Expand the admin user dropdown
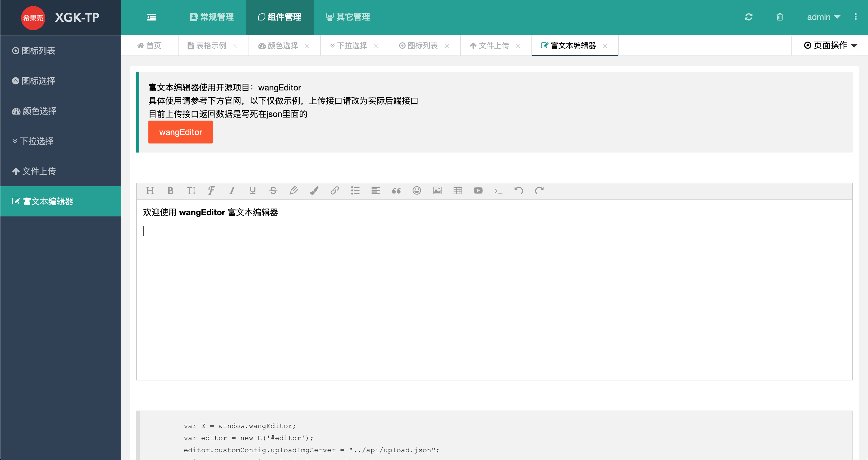 (x=823, y=17)
